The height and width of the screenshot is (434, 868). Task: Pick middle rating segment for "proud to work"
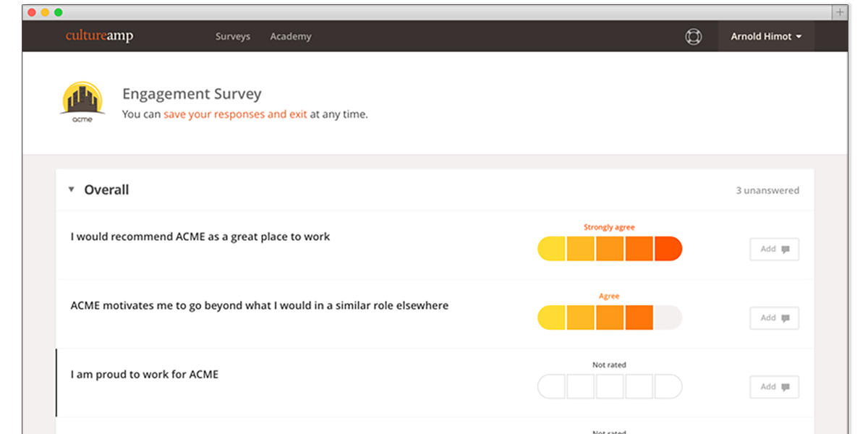pos(610,386)
